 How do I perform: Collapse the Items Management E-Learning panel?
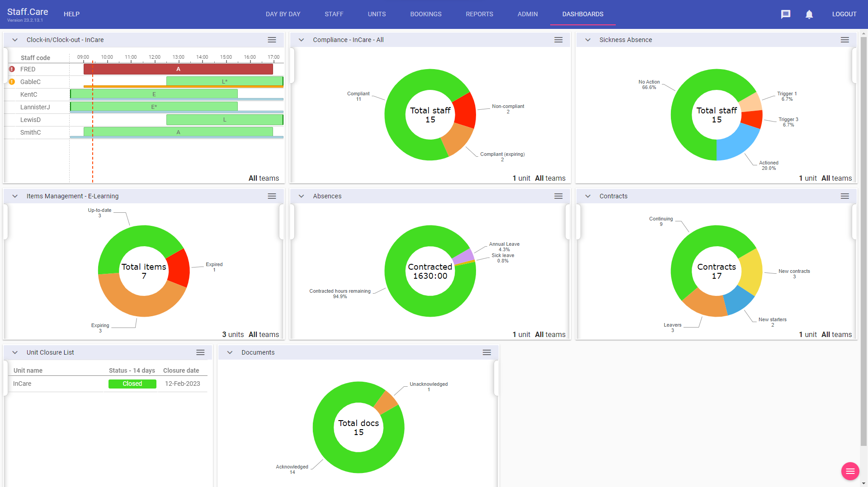[15, 196]
